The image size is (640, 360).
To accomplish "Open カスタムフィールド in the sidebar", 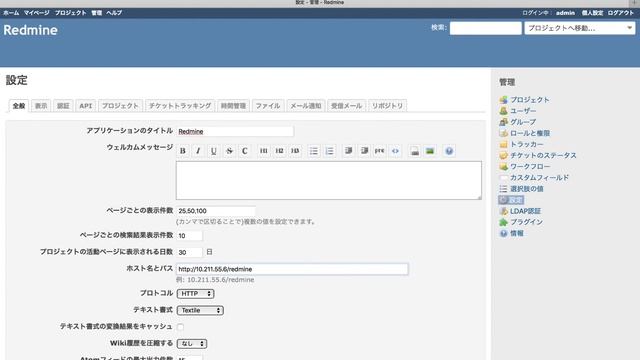I will pyautogui.click(x=539, y=178).
